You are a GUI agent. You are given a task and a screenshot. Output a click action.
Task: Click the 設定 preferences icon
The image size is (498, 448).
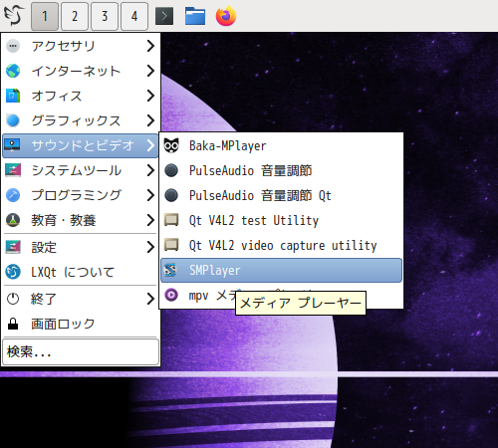[13, 247]
